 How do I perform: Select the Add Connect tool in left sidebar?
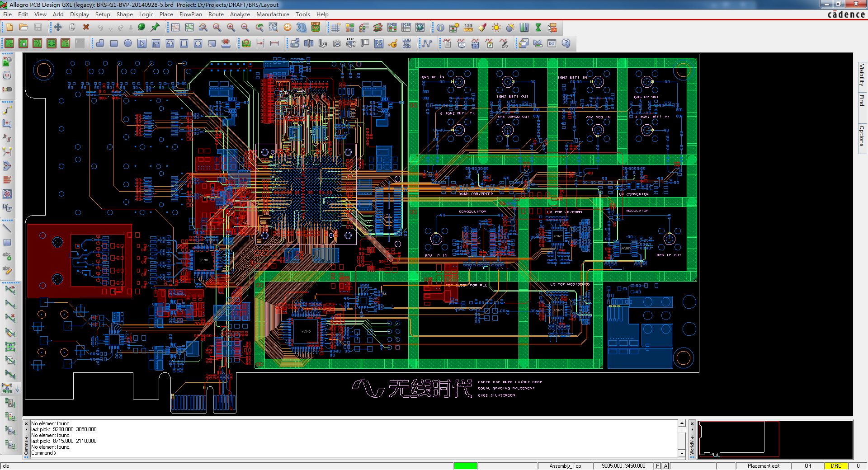click(7, 110)
